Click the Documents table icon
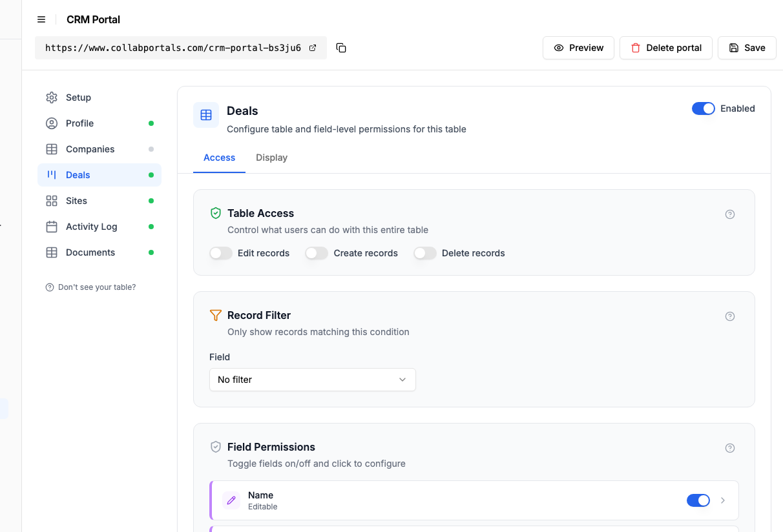This screenshot has width=783, height=532. (x=52, y=252)
